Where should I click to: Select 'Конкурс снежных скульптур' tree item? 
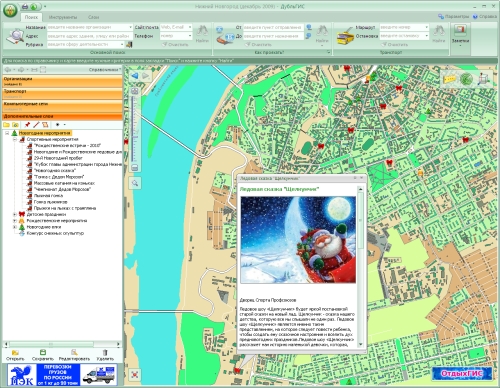(55, 233)
